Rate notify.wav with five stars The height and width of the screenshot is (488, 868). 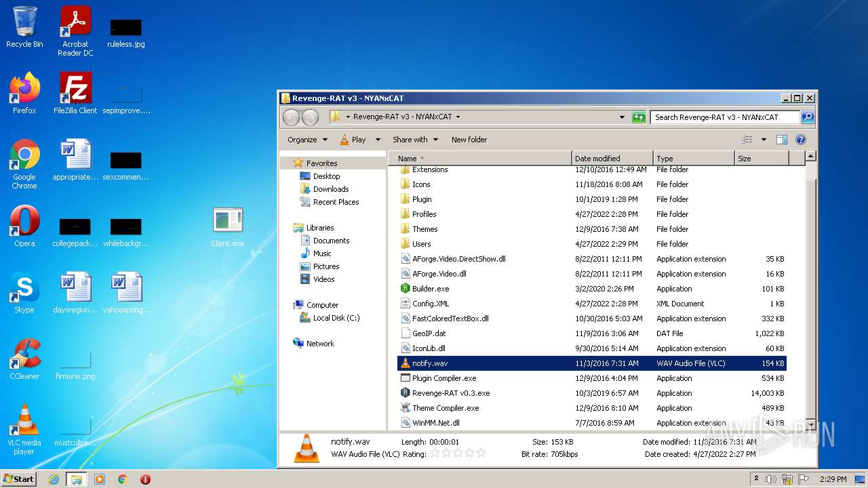pyautogui.click(x=481, y=453)
